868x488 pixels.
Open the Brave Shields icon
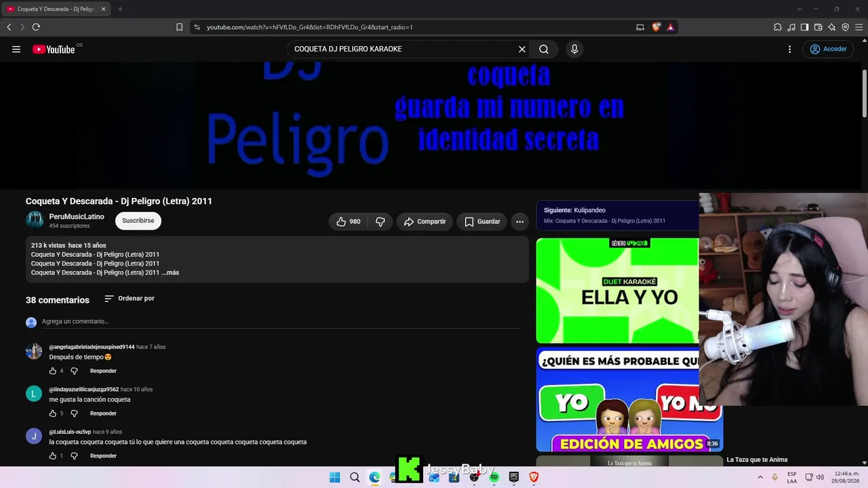(x=656, y=27)
